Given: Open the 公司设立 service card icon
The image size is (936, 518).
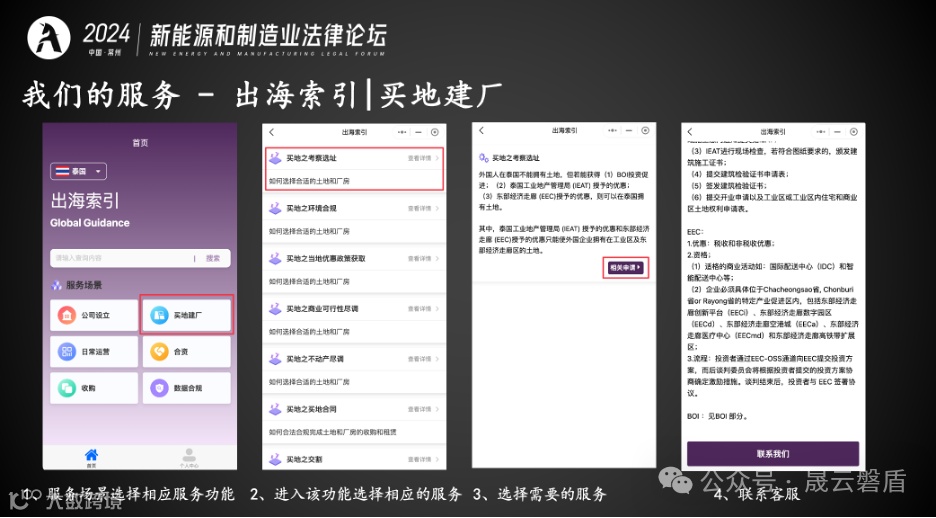Looking at the screenshot, I should pos(66,315).
